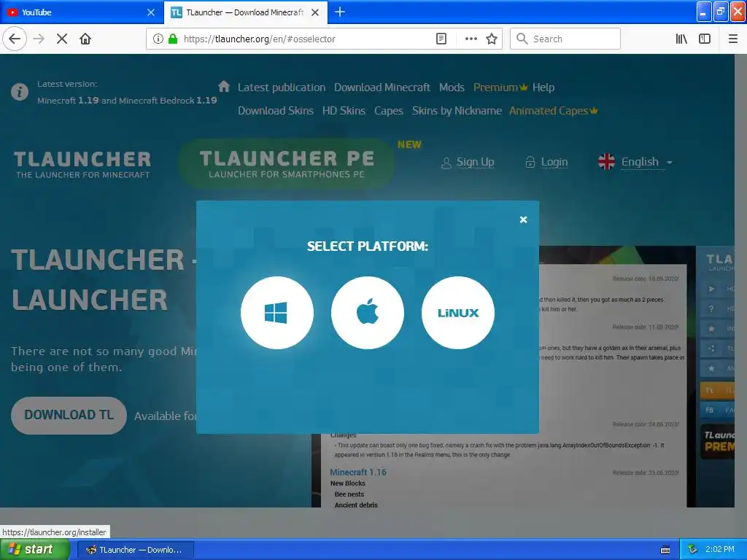The width and height of the screenshot is (747, 560).
Task: Open Skins by Nickname link
Action: (457, 111)
